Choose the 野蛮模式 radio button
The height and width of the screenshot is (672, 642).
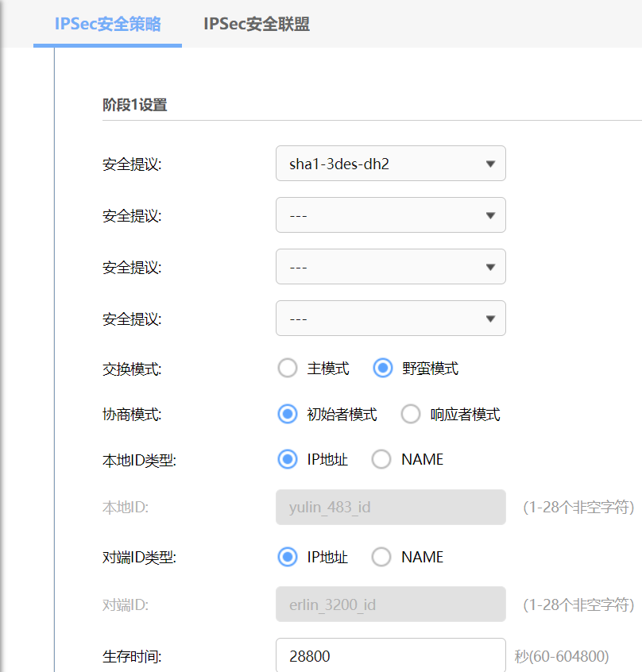pyautogui.click(x=383, y=369)
